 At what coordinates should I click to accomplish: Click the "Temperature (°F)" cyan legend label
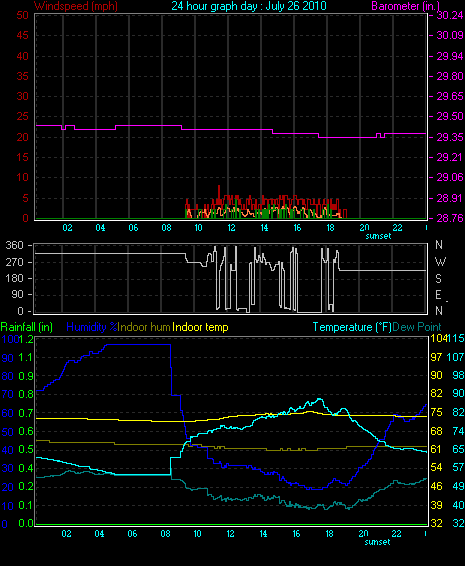[x=352, y=327]
